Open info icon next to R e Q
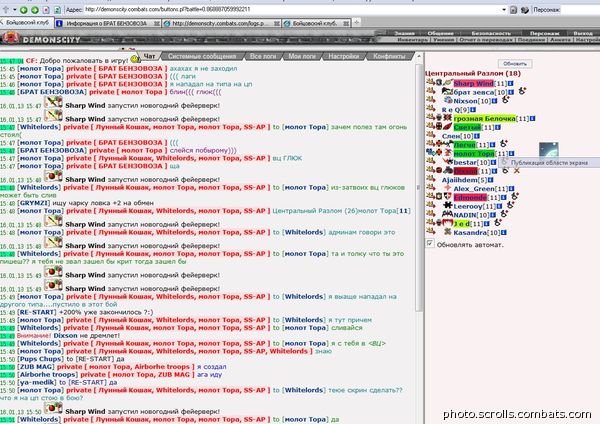 pyautogui.click(x=473, y=110)
